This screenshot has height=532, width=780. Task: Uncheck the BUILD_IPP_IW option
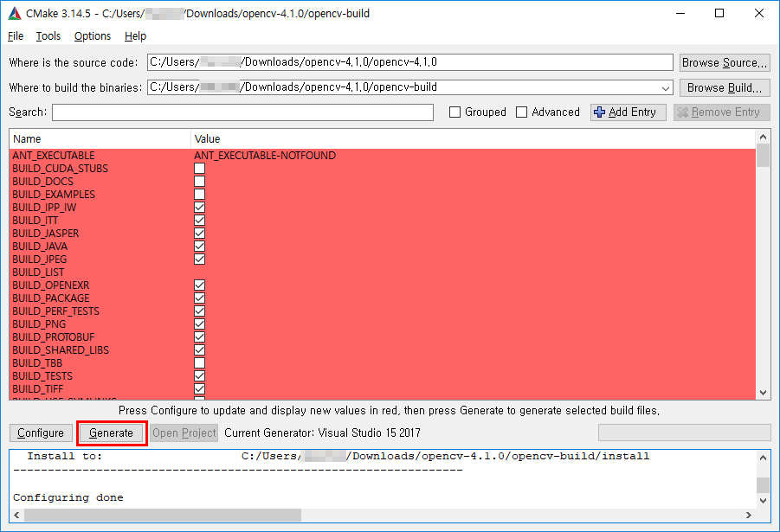[x=199, y=208]
